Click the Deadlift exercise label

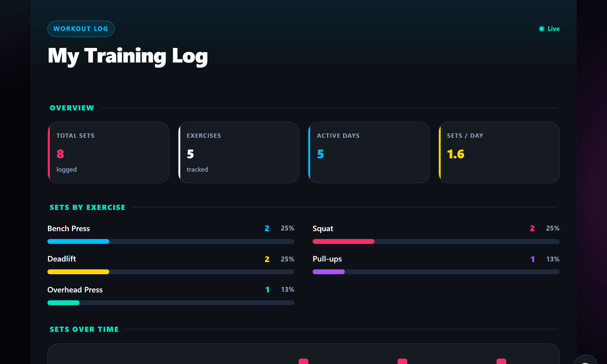pos(62,259)
